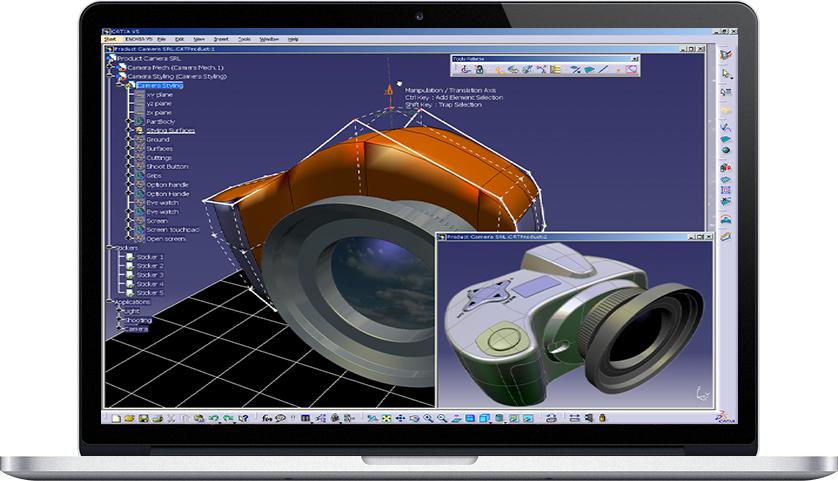Select the xy plane tree item
Screen dimensions: 838x481
[x=159, y=95]
